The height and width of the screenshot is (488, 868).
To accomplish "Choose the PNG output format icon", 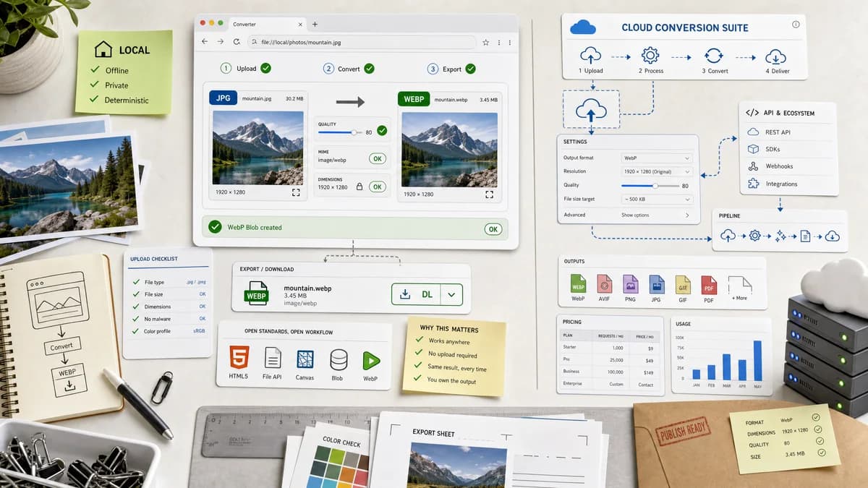I will point(631,283).
